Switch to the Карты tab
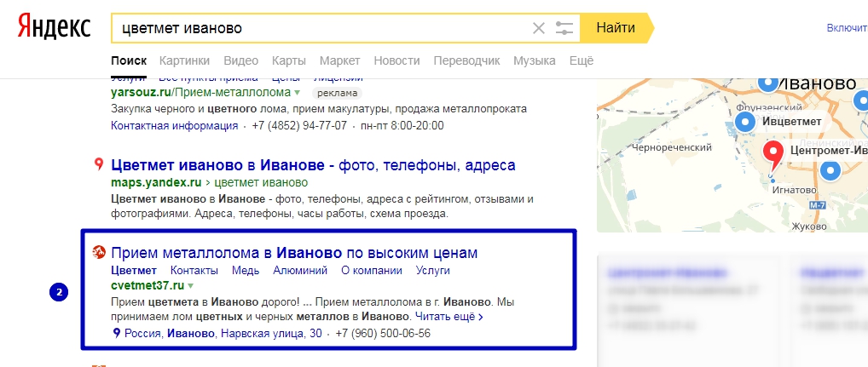Viewport: 868px width, 367px height. (x=289, y=60)
